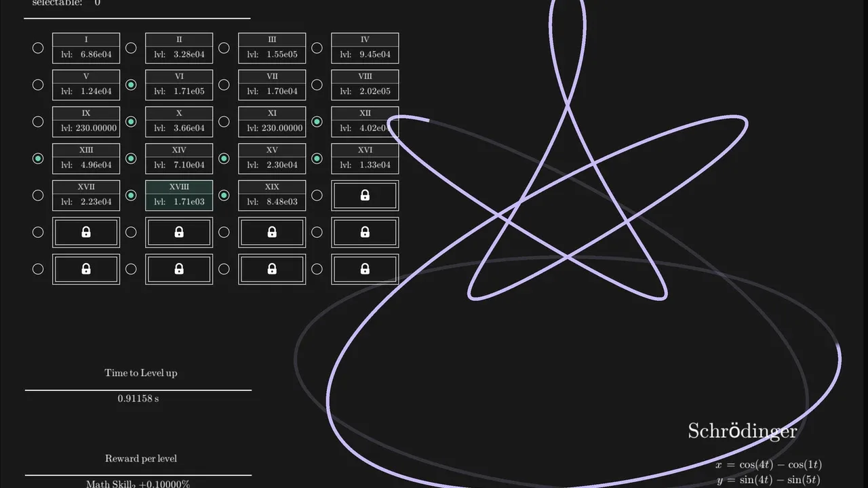Open card I with level 6.86e04
868x488 pixels.
tap(86, 48)
